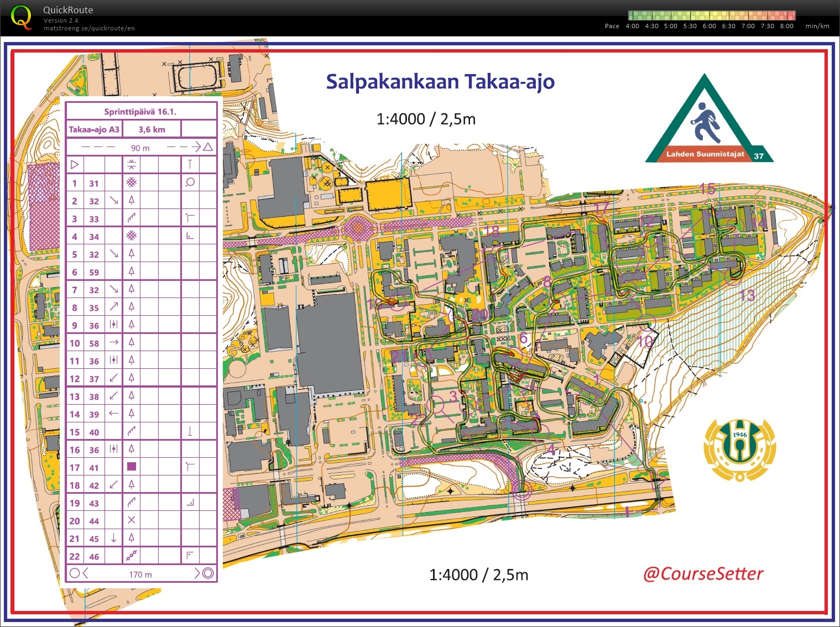The width and height of the screenshot is (840, 627).
Task: Click control number 10 on the map
Action: [645, 342]
